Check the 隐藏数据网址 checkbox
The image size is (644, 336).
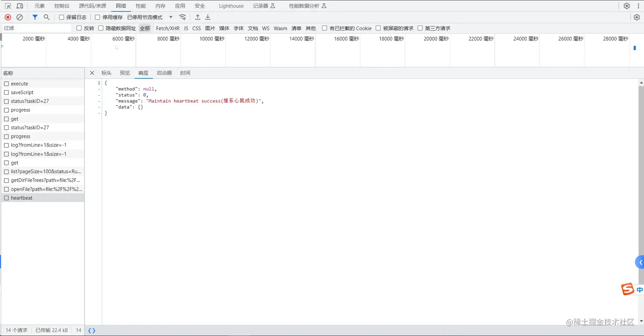(x=101, y=28)
